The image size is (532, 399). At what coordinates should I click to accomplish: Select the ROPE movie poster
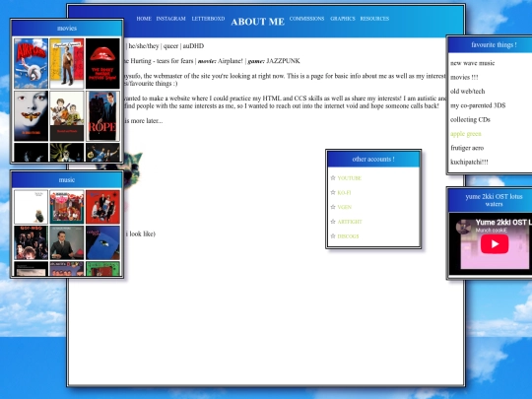point(102,115)
